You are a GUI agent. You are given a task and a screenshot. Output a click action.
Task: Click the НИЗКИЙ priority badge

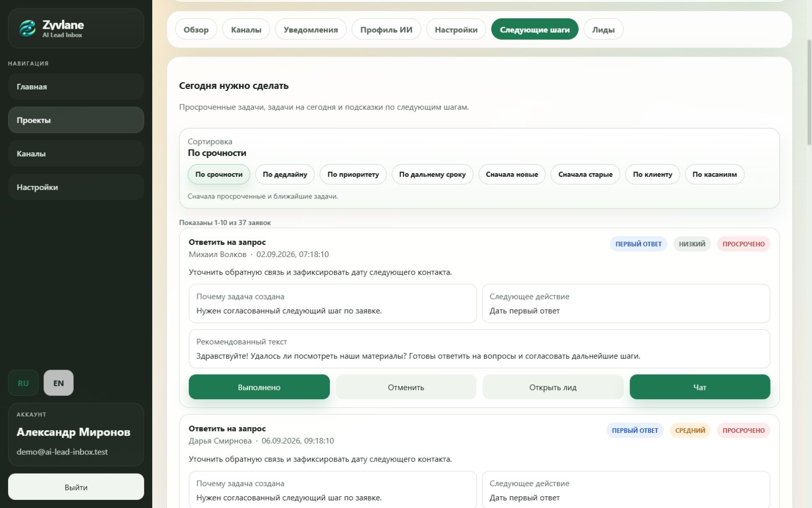click(692, 244)
